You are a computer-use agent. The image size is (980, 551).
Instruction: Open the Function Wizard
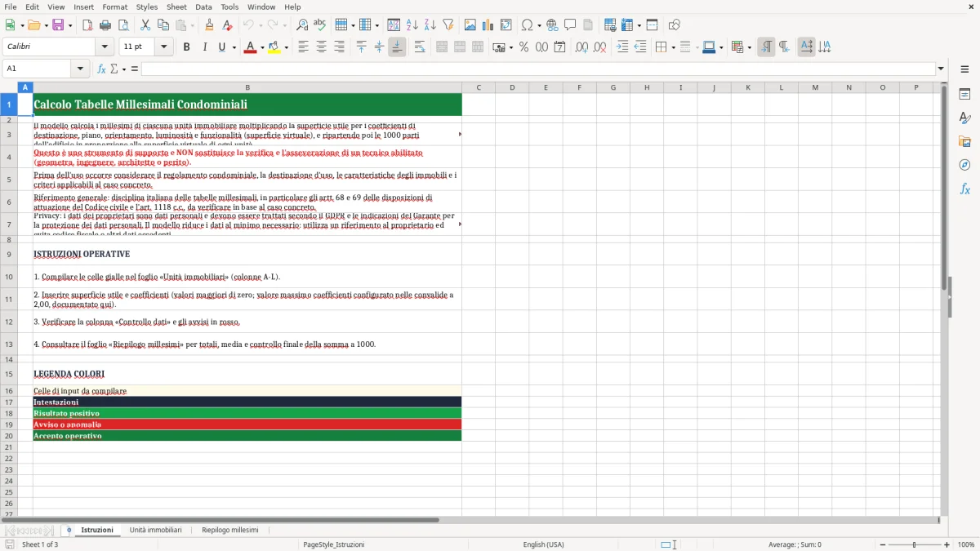pos(102,69)
